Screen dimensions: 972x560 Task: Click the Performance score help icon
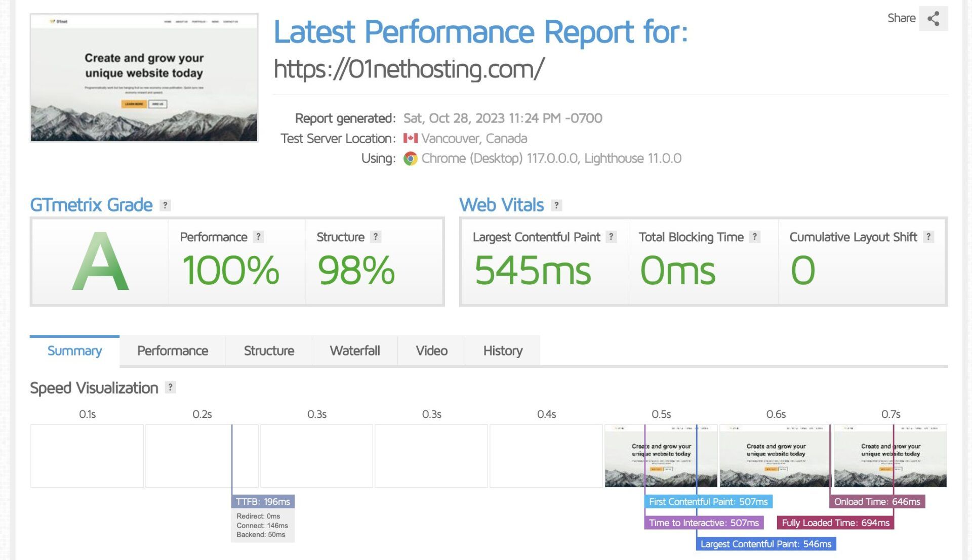pos(258,237)
